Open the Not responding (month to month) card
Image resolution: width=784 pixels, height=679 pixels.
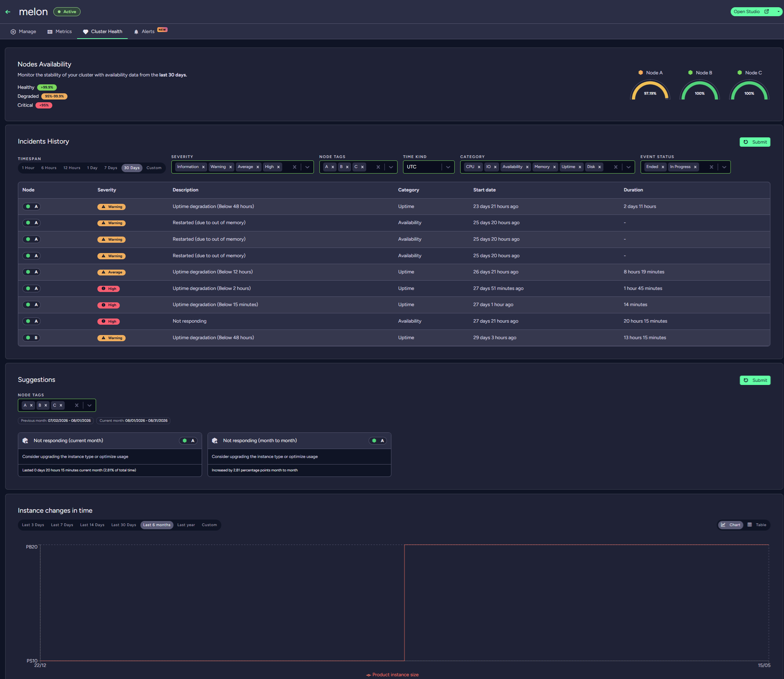click(x=299, y=455)
